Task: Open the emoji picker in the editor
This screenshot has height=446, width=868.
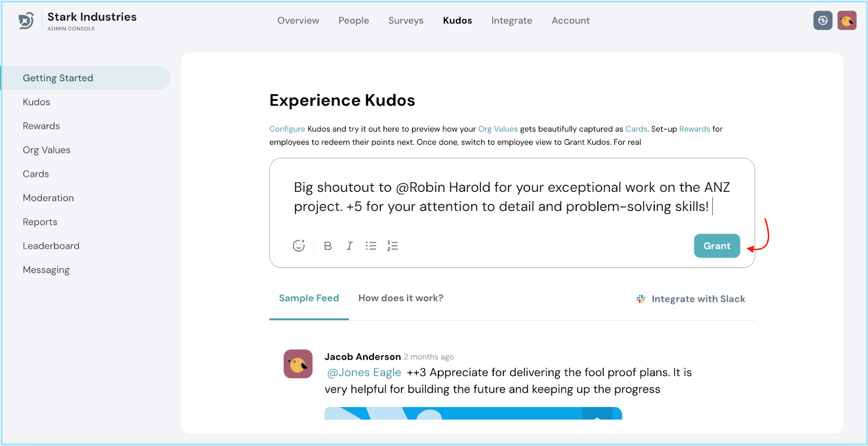Action: tap(298, 246)
